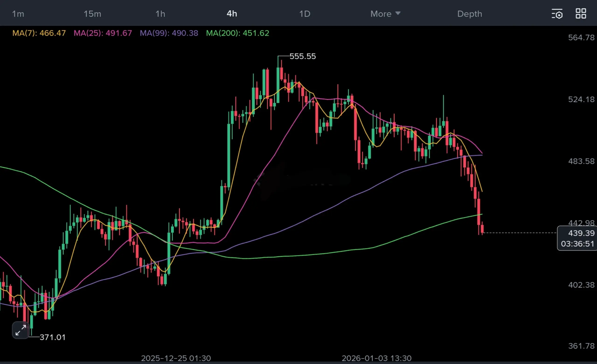This screenshot has width=597, height=364.
Task: Click the MA(25) 491.67 indicator label
Action: 103,33
